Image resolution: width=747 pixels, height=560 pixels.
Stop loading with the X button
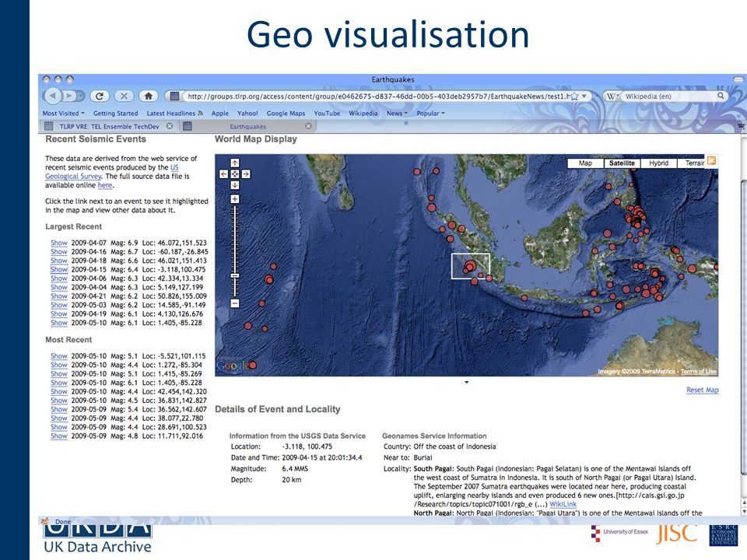click(x=124, y=96)
